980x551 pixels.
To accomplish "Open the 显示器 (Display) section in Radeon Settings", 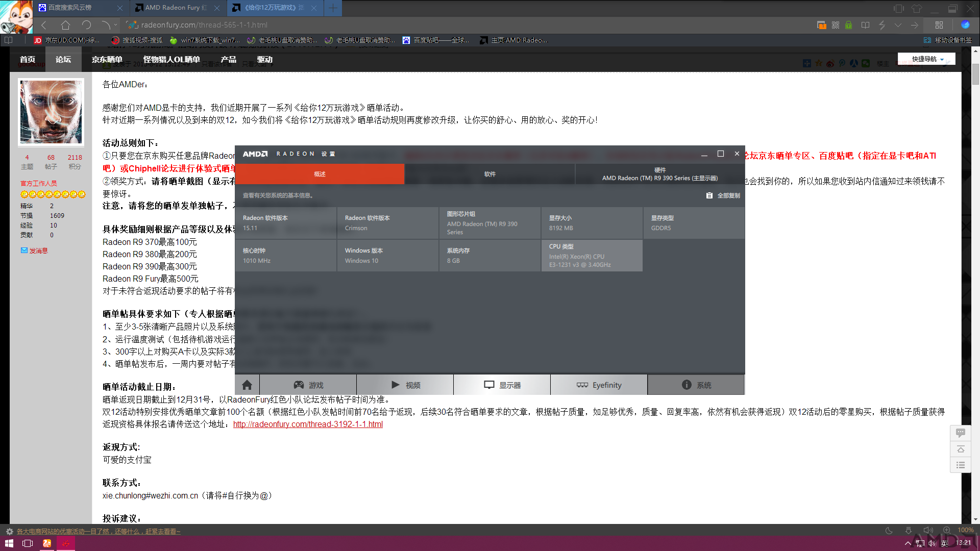I will (x=502, y=385).
